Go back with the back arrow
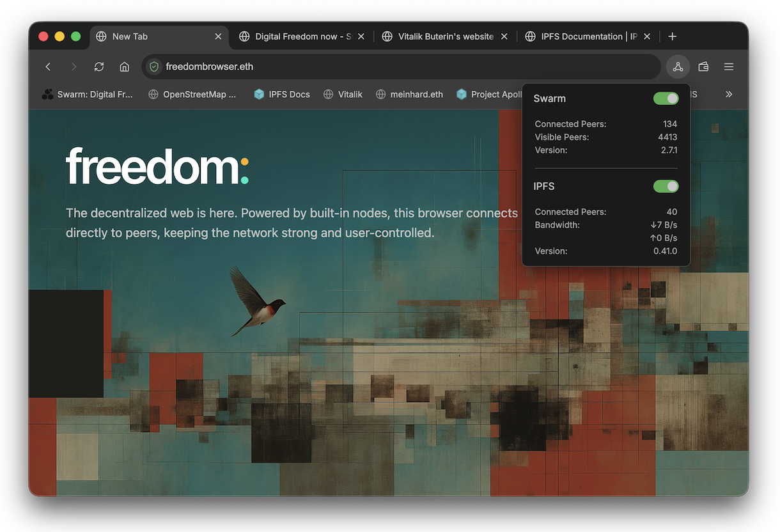This screenshot has height=532, width=780. coord(48,66)
